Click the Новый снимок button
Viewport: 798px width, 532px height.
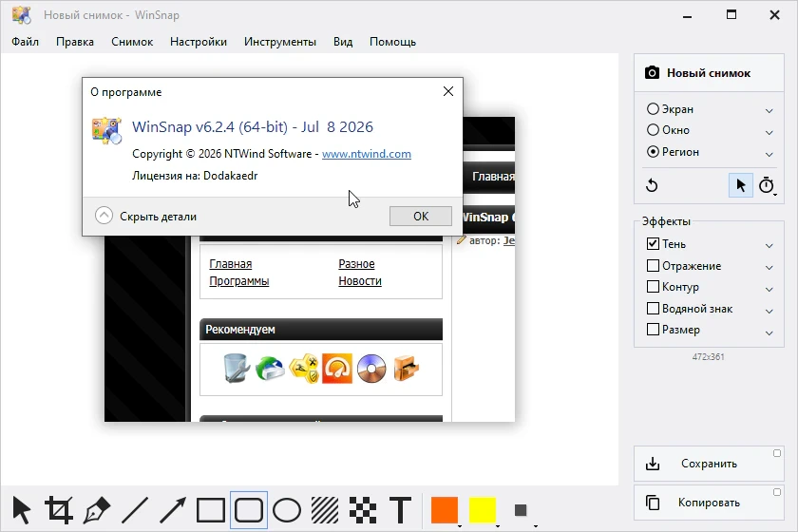tap(709, 73)
